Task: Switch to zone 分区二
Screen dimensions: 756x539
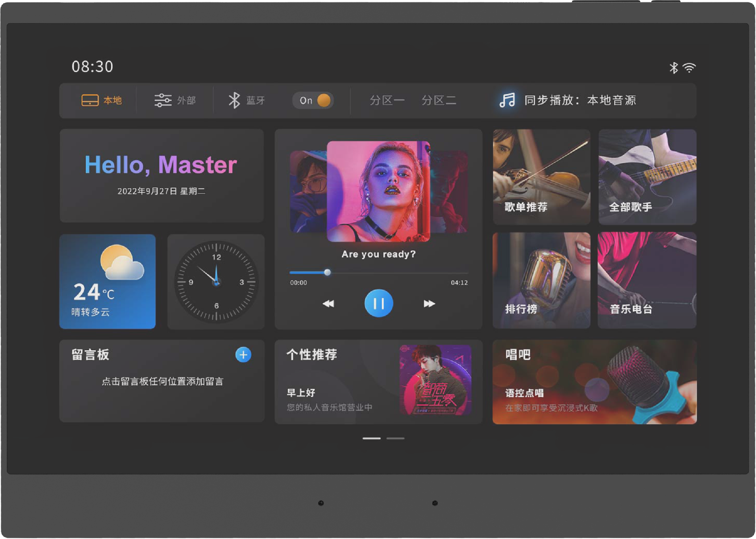Action: (440, 100)
